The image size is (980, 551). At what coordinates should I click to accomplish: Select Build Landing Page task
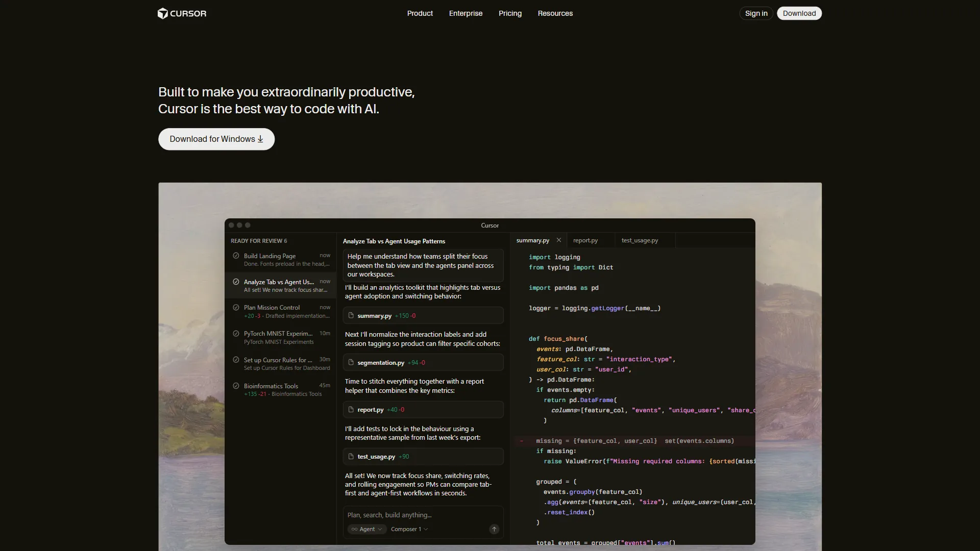[x=281, y=260]
